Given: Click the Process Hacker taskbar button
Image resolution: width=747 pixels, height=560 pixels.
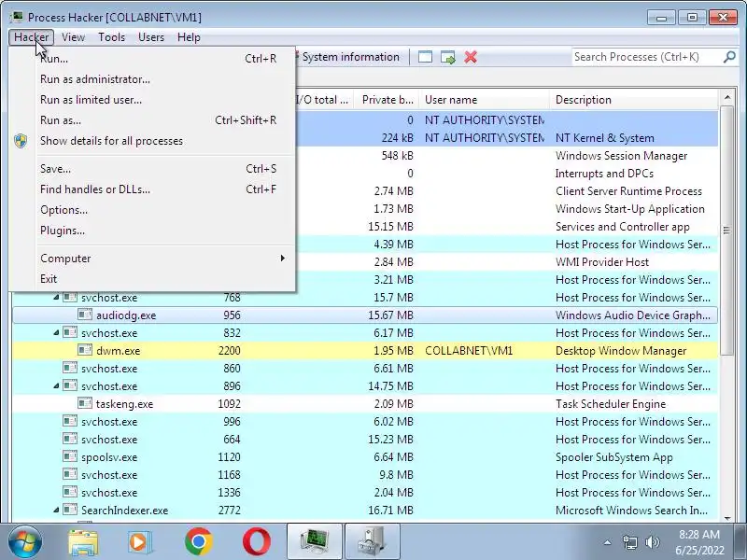Looking at the screenshot, I should (x=315, y=541).
